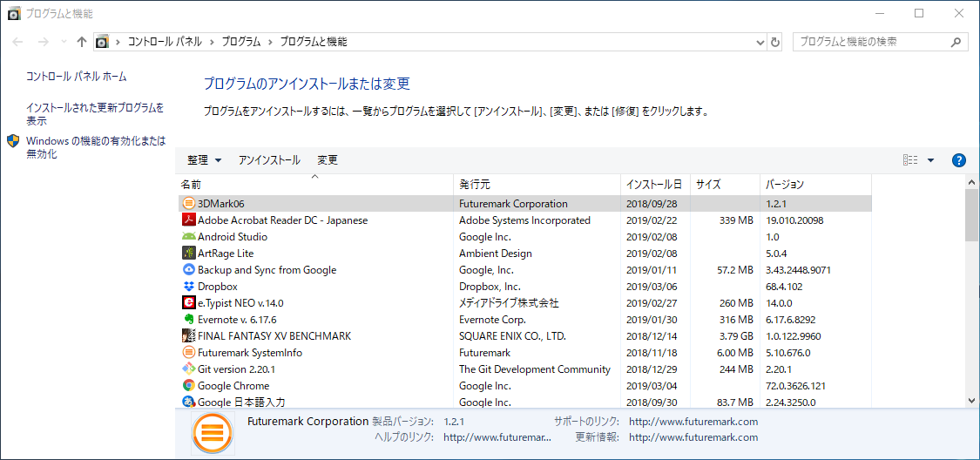
Task: Click the refresh button beside address bar
Action: (x=775, y=42)
